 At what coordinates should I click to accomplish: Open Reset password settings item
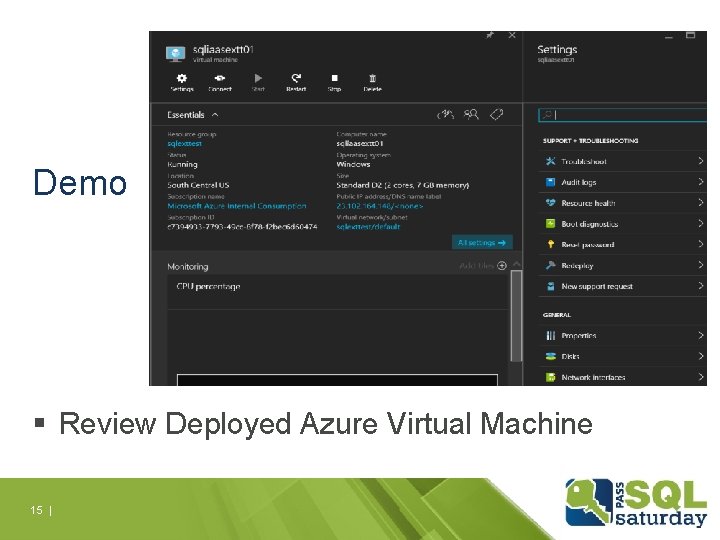click(622, 245)
